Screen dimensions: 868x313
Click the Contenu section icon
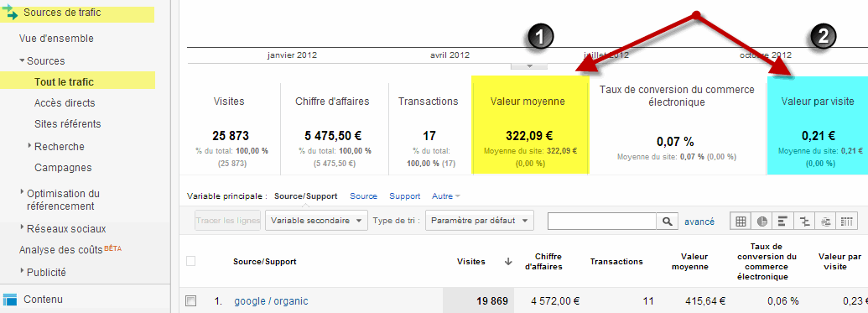point(10,300)
